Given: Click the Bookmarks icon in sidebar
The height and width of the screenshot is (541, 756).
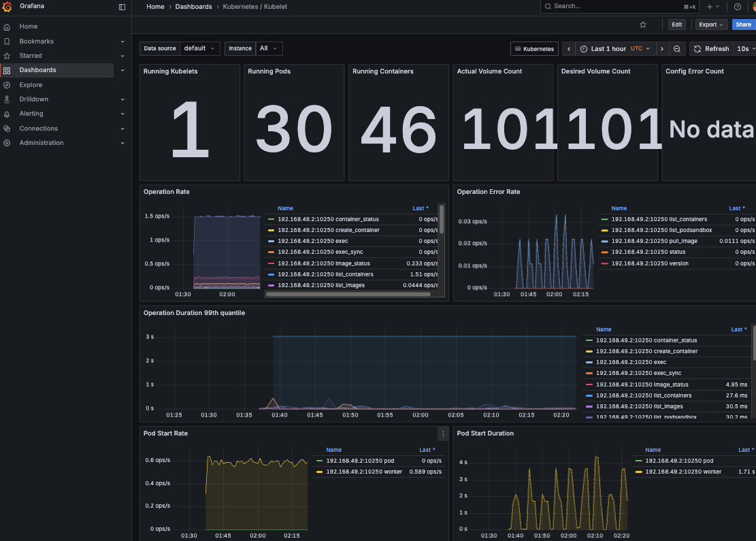Looking at the screenshot, I should point(7,42).
